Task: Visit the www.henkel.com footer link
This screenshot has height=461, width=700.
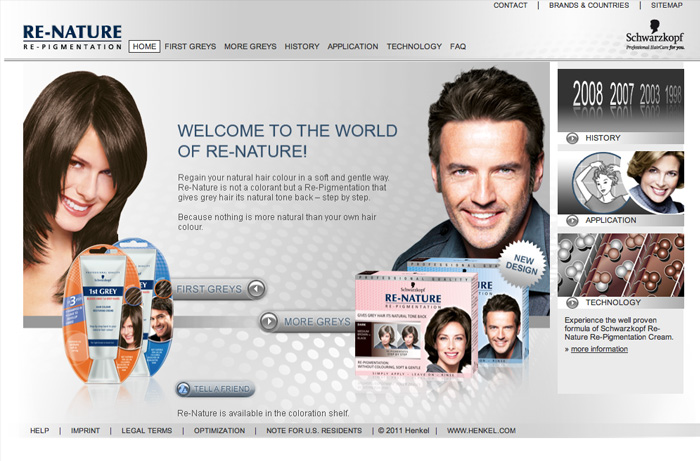Action: 481,430
